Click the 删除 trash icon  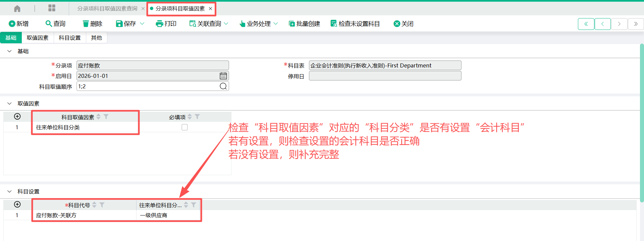tap(86, 23)
